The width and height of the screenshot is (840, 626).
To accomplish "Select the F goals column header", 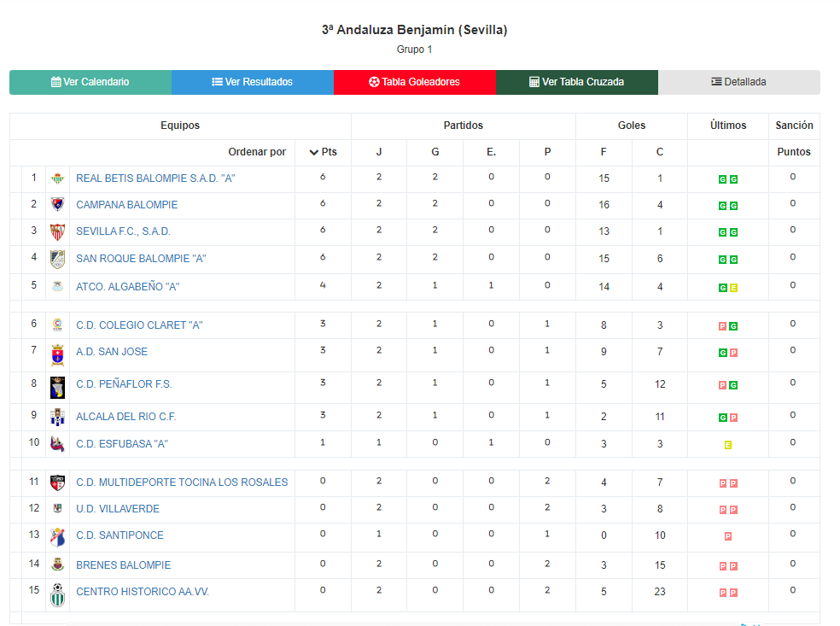I will (x=604, y=152).
